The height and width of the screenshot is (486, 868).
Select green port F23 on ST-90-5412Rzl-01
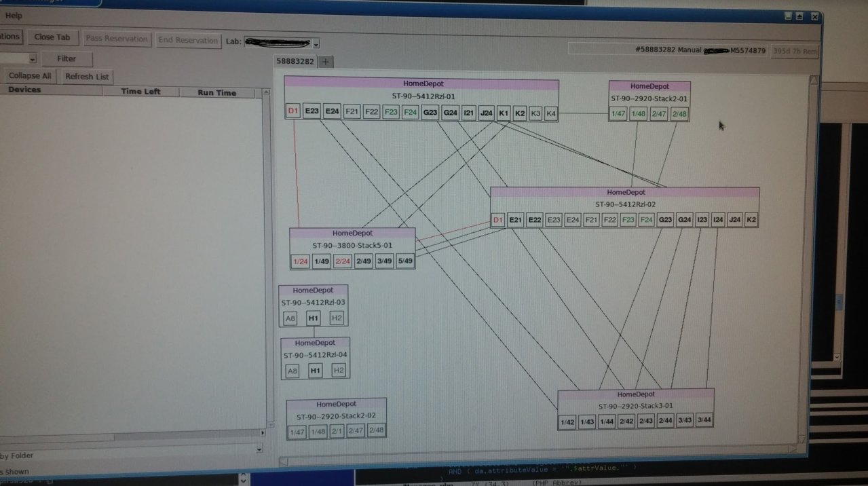click(391, 112)
